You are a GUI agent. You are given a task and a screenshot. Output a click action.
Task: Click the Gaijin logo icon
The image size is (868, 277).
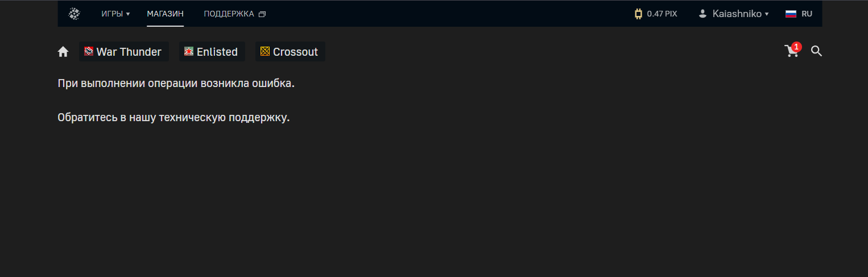74,14
